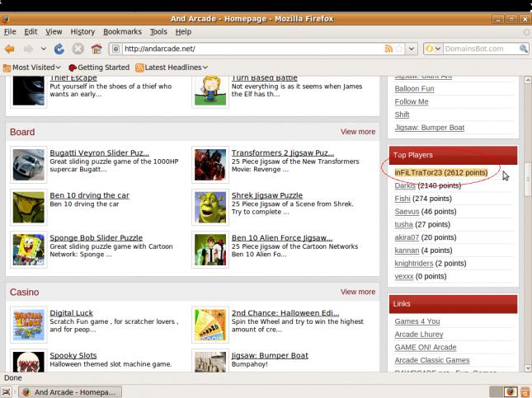Click the page scrollbar down arrow
Image resolution: width=532 pixels, height=398 pixels.
point(528,368)
